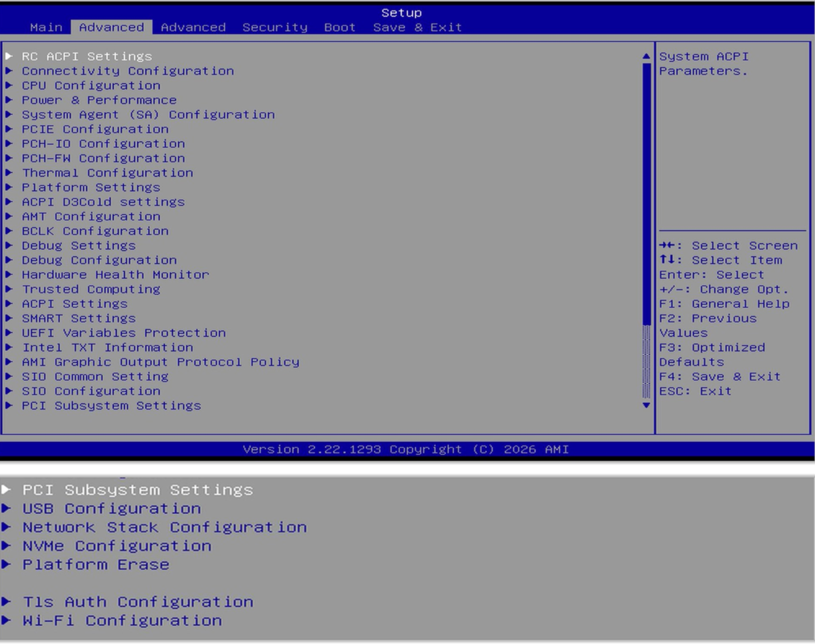Screen dimensions: 815x644
Task: Open RC ACPI Settings submenu
Action: [x=87, y=56]
